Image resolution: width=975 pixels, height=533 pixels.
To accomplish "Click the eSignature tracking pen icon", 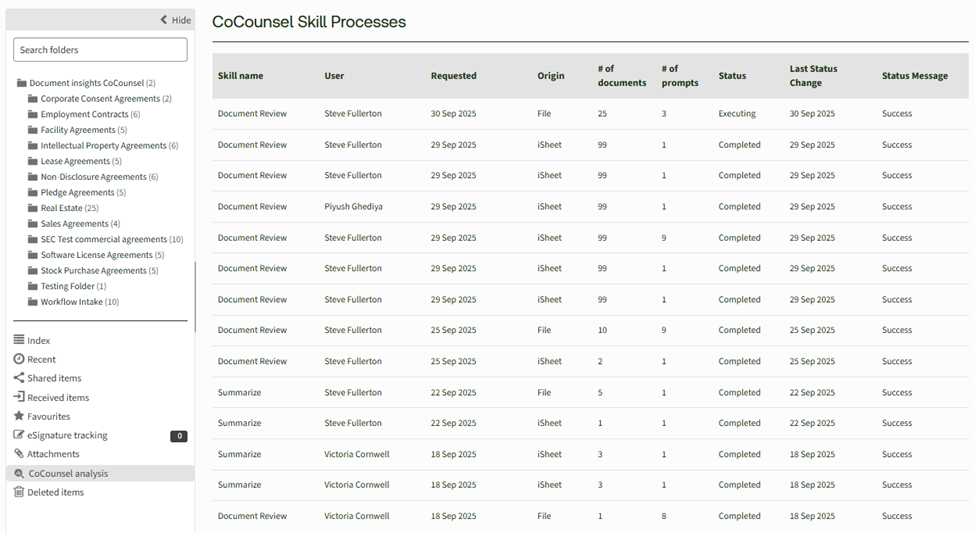I will (x=19, y=435).
